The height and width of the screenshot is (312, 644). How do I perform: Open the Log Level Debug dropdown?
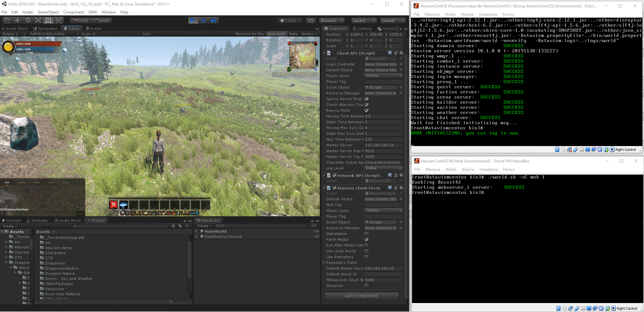pos(383,168)
